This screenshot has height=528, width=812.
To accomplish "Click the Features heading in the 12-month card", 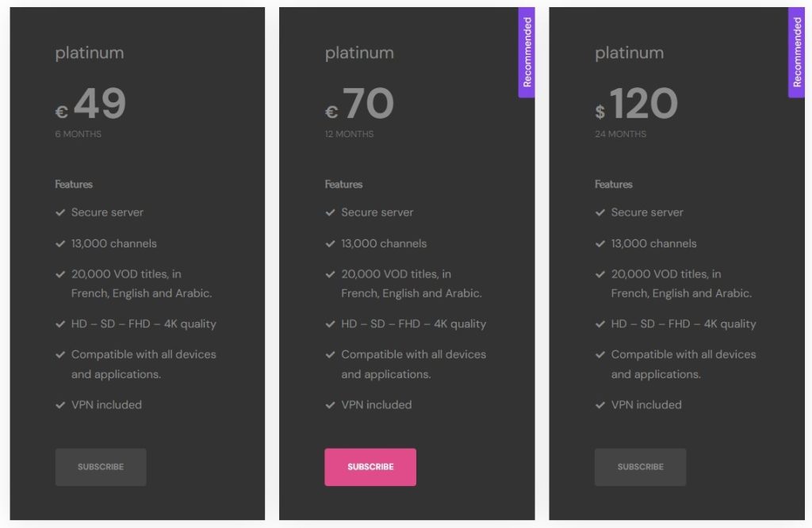I will pyautogui.click(x=343, y=184).
